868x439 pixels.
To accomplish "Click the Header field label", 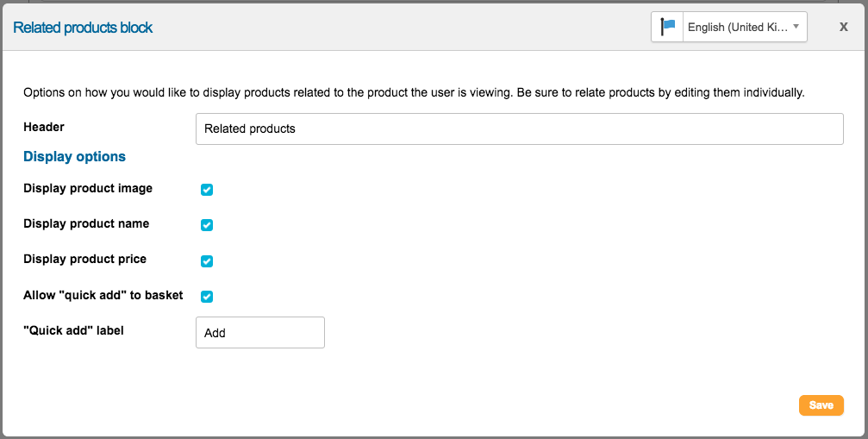I will 44,127.
